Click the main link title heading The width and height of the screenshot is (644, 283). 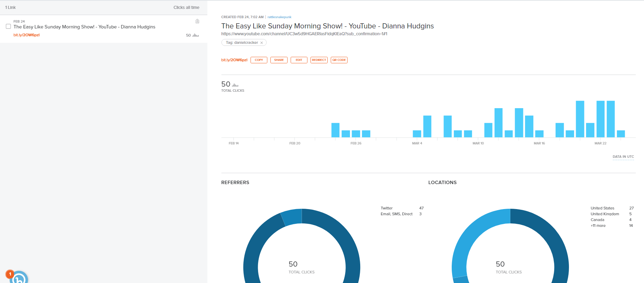click(x=328, y=26)
